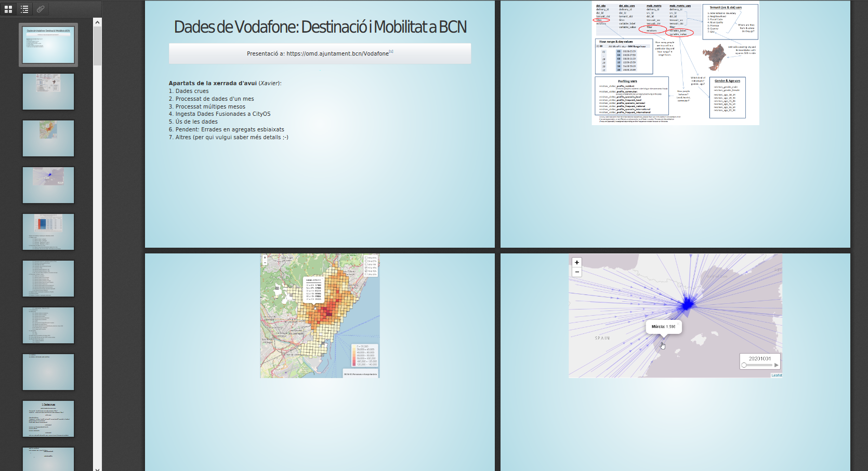Screen dimensions: 868x471
Task: Open the omd.ajuntament.bcn/Vodafone presentation link
Action: [x=337, y=53]
